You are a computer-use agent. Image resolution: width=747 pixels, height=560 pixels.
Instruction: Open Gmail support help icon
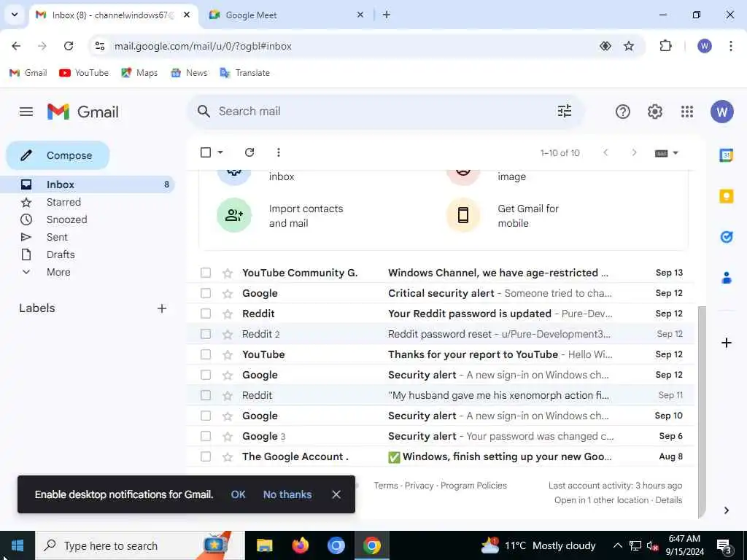[623, 112]
